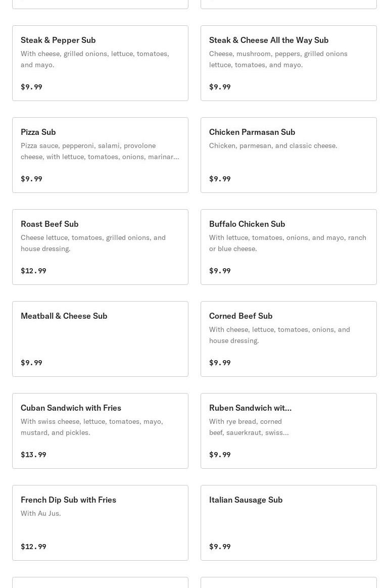This screenshot has width=389, height=588.
Task: Click Ruben Sandwich rye bread description
Action: pyautogui.click(x=249, y=427)
